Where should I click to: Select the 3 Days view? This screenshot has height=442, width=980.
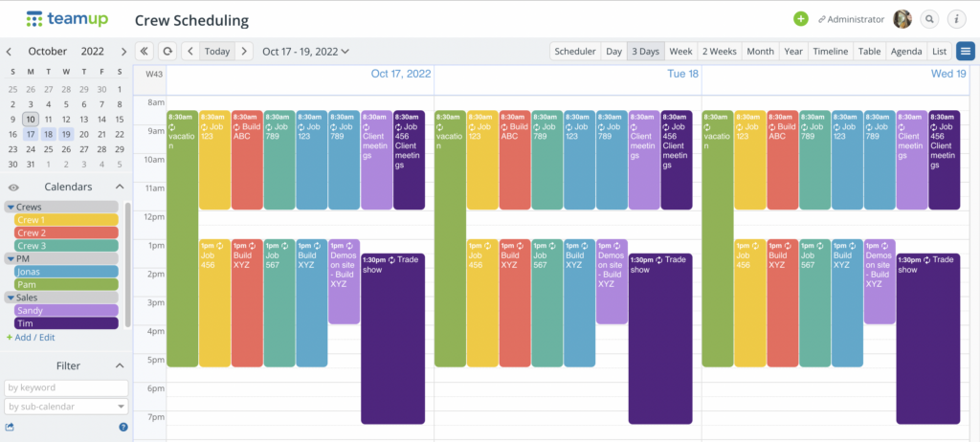coord(646,52)
